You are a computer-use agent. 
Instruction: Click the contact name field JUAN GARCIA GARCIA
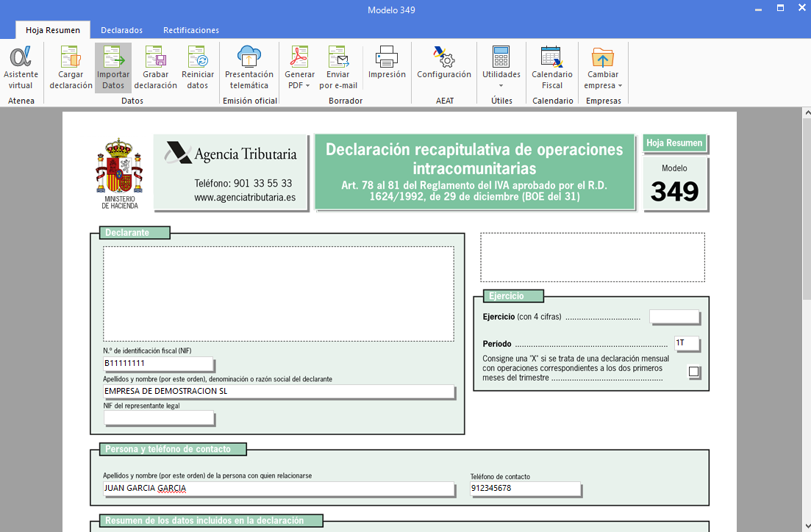(278, 488)
